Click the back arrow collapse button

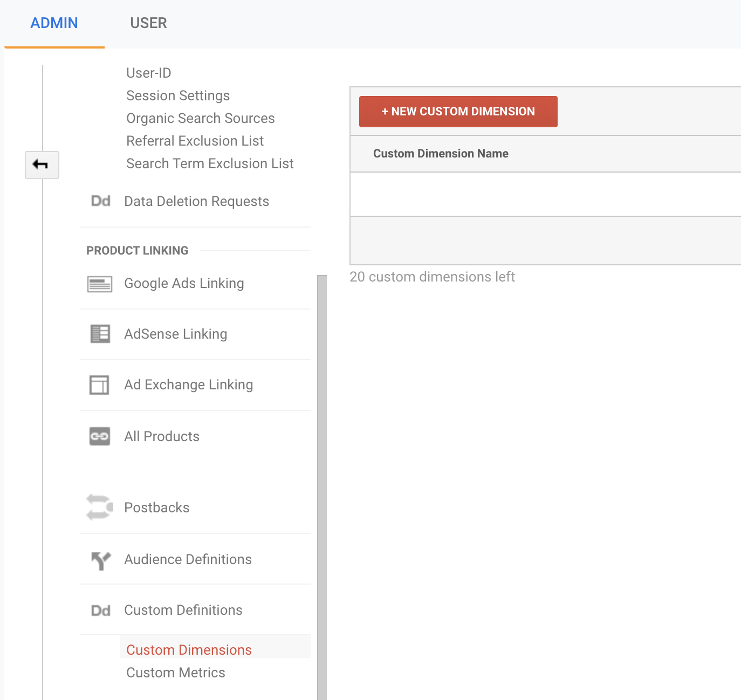42,164
